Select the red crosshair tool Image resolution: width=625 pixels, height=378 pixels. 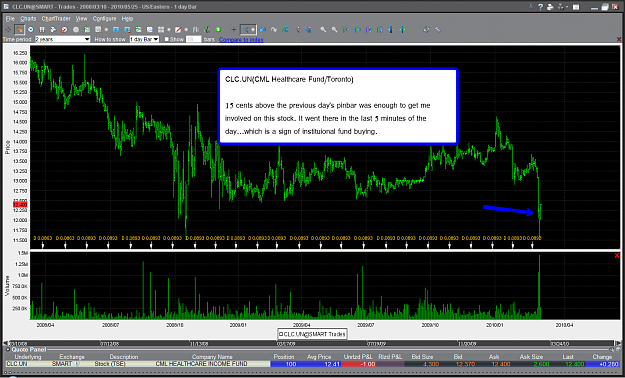pos(8,30)
